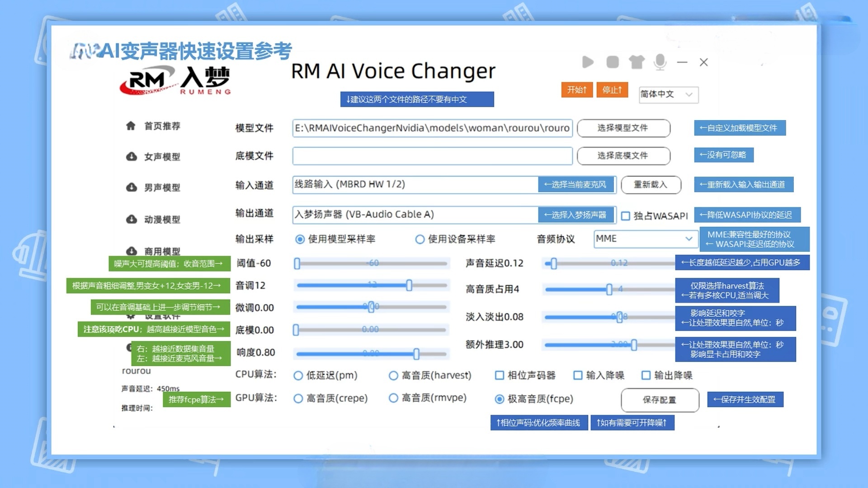Click the empty 底模文件 input field
868x488 pixels.
pos(433,156)
